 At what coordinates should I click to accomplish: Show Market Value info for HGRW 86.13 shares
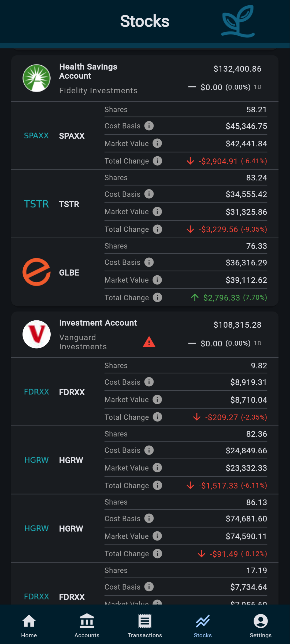[x=157, y=536]
